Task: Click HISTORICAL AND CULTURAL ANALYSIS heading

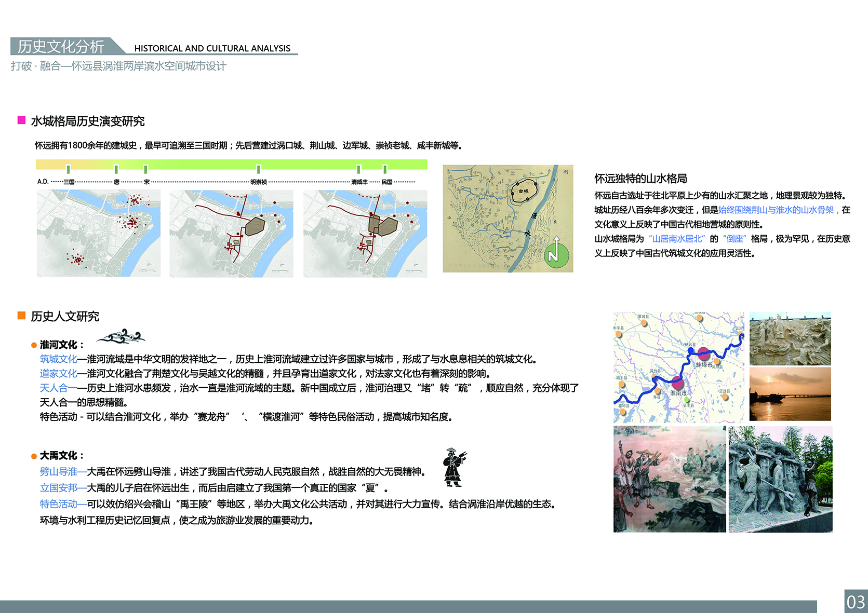Action: point(212,48)
